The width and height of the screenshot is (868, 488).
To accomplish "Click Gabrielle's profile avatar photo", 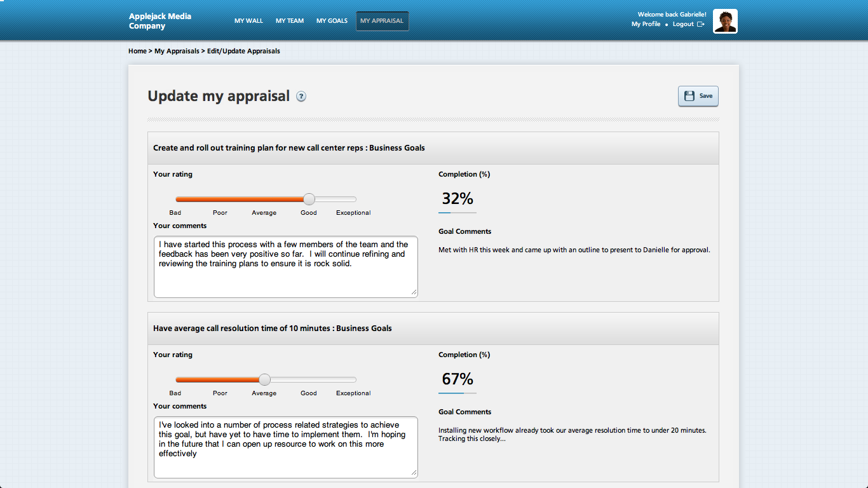I will pos(725,21).
